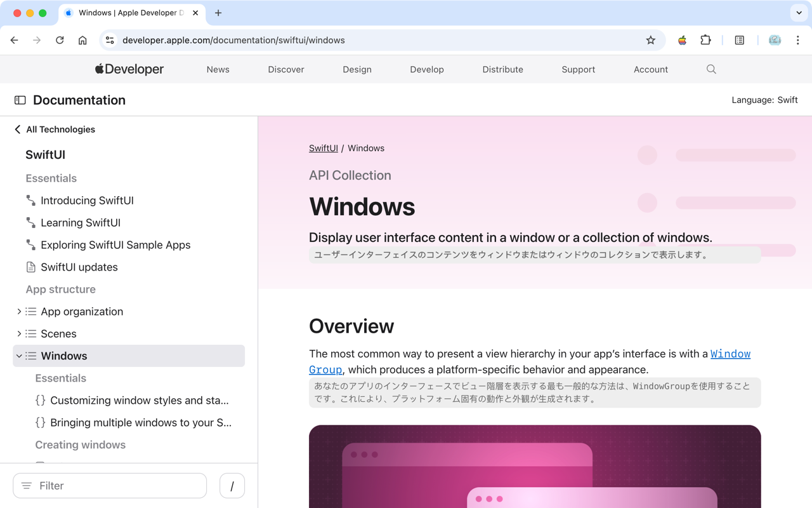Image resolution: width=812 pixels, height=508 pixels.
Task: Open Distribute in the navigation bar
Action: pos(502,69)
